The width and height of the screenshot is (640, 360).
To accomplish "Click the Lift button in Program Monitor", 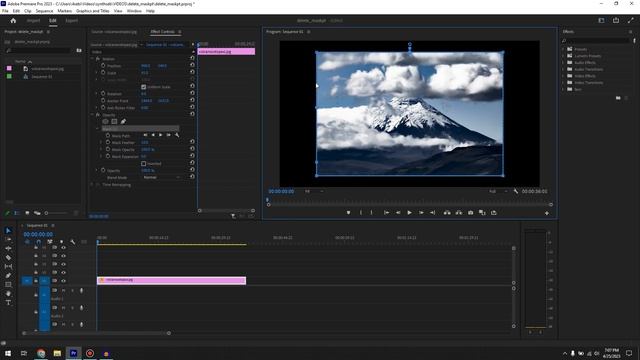I will click(447, 213).
